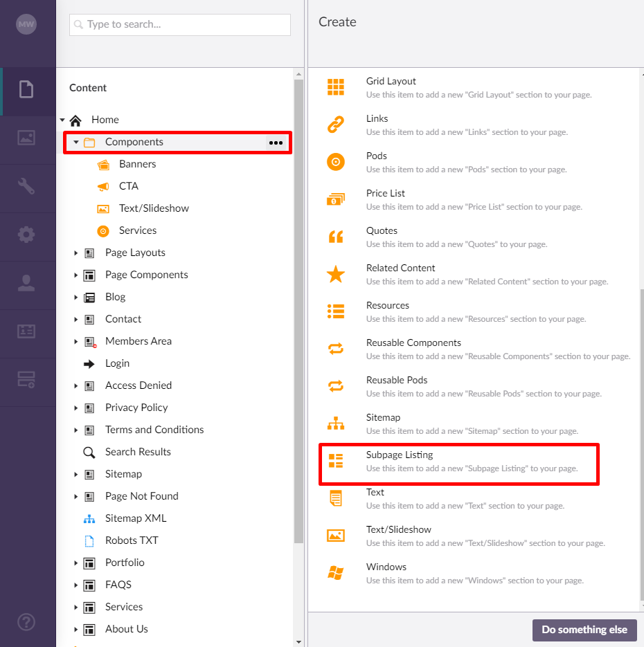Screen dimensions: 644x647
Task: Open the Help question mark icon
Action: [x=26, y=622]
